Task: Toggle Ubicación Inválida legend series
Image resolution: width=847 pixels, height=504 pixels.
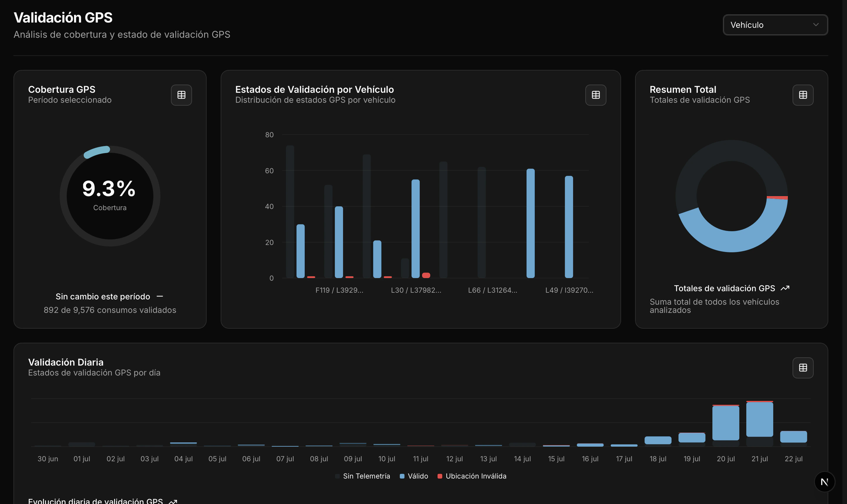Action: pos(476,476)
